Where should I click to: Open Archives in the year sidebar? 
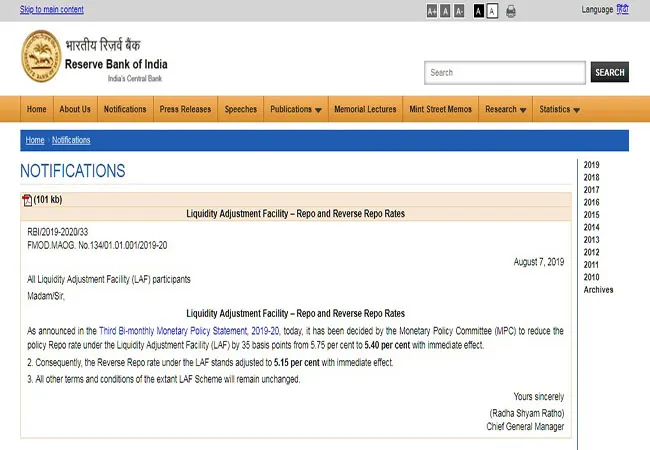tap(598, 290)
